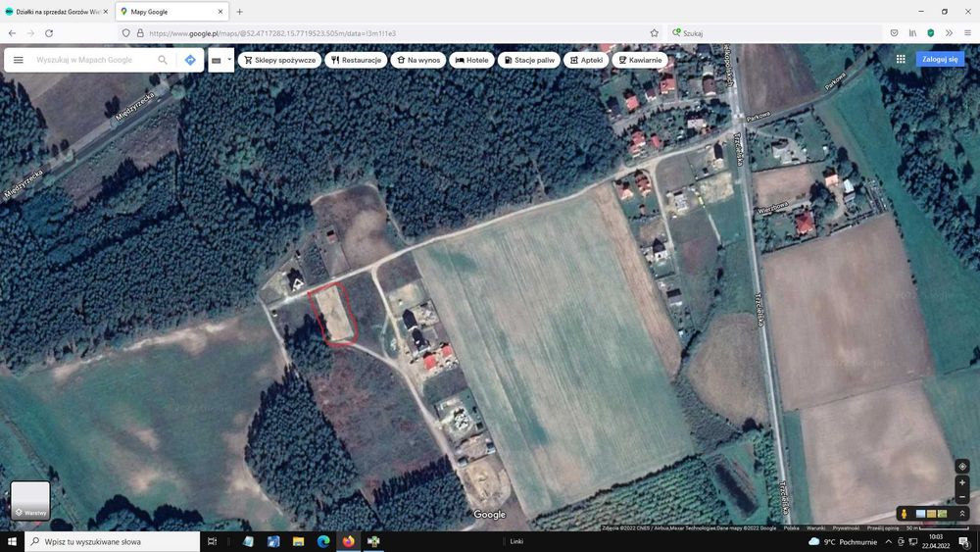Click the small keyboard input icon

coord(217,60)
